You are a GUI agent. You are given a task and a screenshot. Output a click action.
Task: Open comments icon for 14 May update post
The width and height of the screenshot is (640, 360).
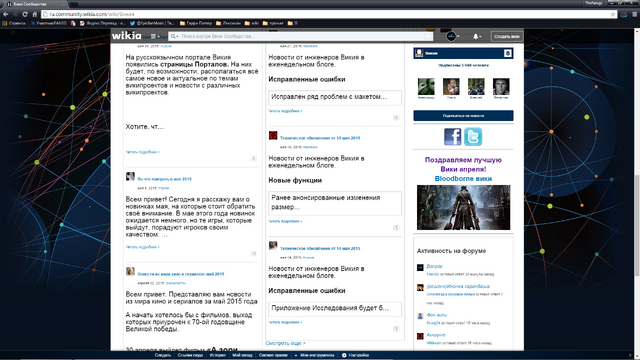(396, 329)
